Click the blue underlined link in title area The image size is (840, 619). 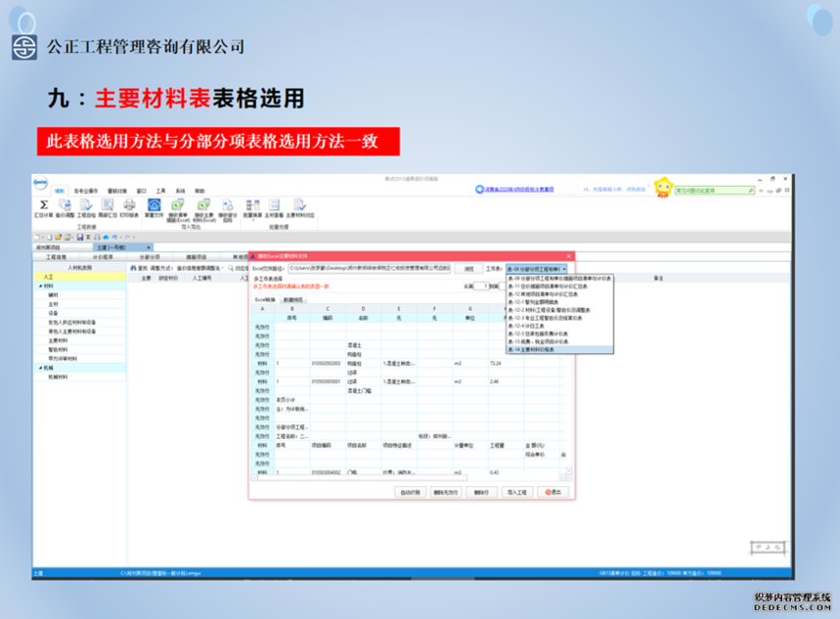(519, 189)
